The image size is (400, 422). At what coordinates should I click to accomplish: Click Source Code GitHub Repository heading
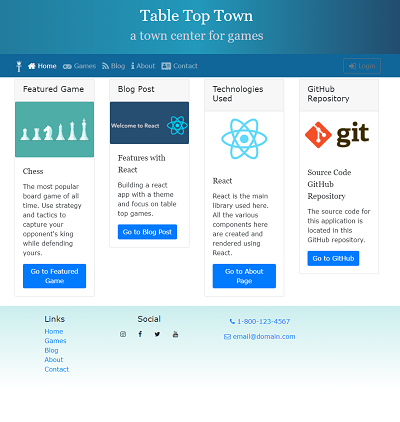tap(329, 184)
